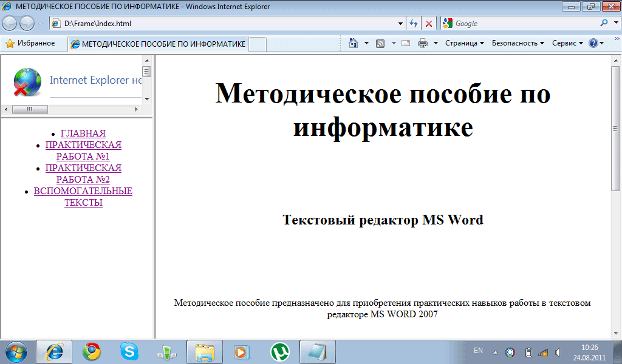This screenshot has height=364, width=622.
Task: Switch to the МЕТОДИЧЕСКОЕ ПОСОБИЕ tab
Action: pyautogui.click(x=158, y=43)
